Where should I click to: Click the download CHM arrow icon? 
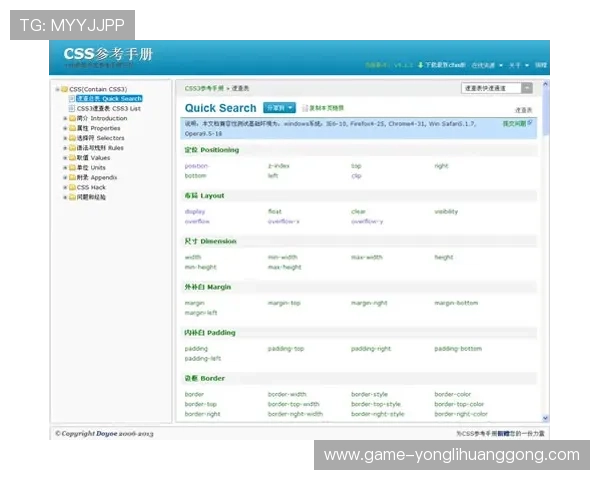pyautogui.click(x=421, y=64)
